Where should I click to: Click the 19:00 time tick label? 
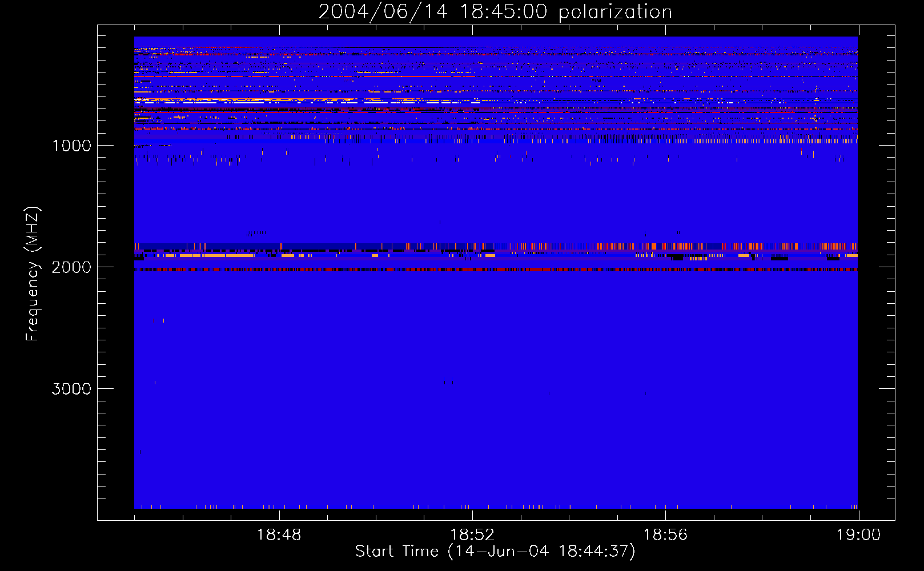858,535
